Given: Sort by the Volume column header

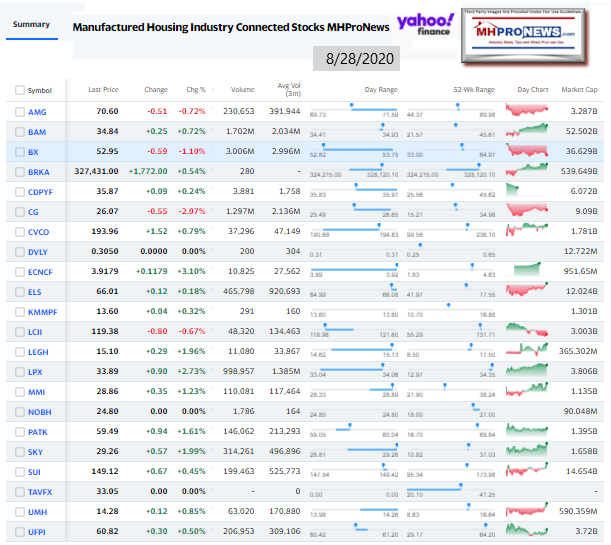Looking at the screenshot, I should pos(244,90).
